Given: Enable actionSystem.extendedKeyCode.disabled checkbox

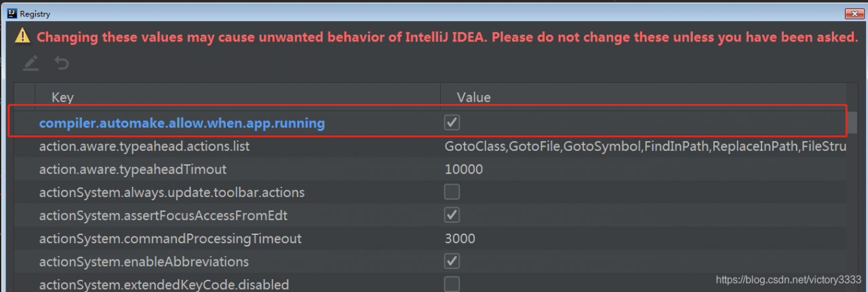Looking at the screenshot, I should 452,284.
